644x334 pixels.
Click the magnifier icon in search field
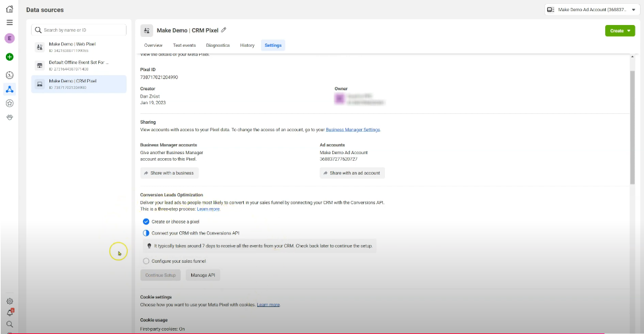pyautogui.click(x=38, y=30)
